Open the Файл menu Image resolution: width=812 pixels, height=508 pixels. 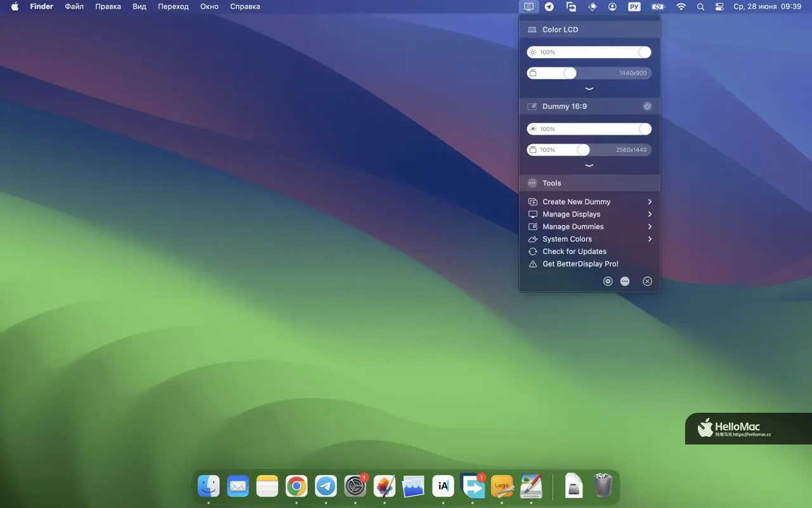coord(74,7)
